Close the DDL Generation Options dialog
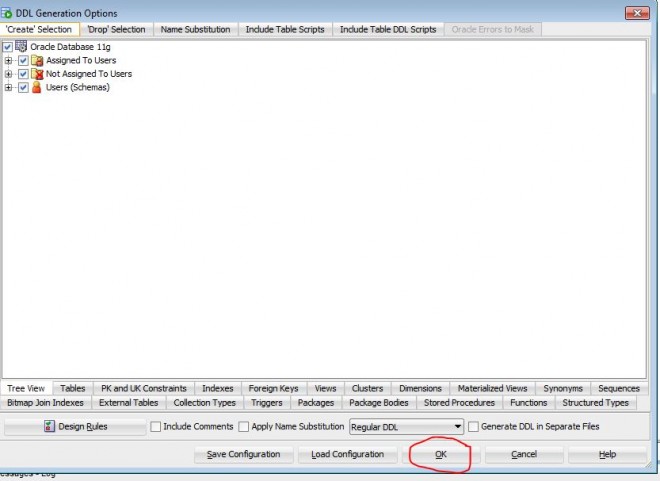Screen dimensions: 660x481 tap(637, 13)
